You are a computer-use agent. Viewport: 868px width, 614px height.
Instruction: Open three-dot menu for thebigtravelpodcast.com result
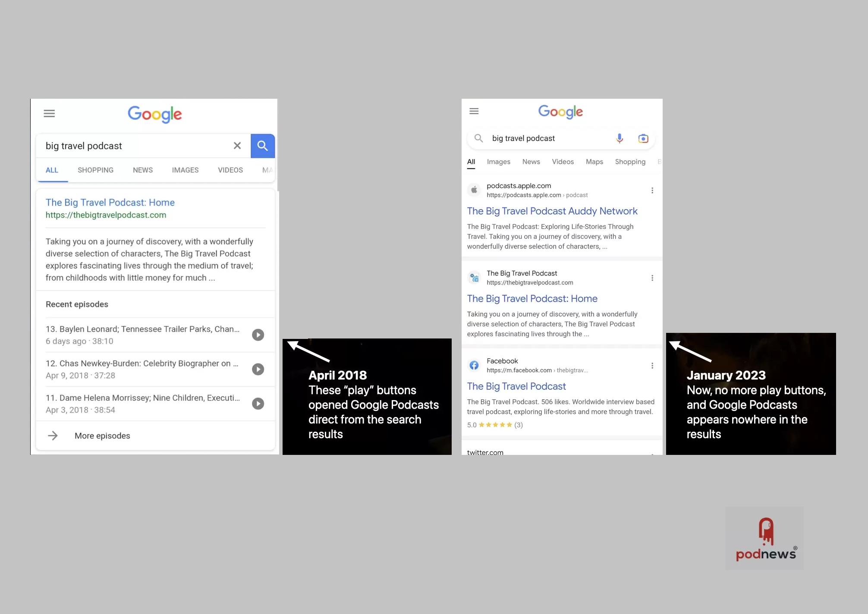[652, 278]
